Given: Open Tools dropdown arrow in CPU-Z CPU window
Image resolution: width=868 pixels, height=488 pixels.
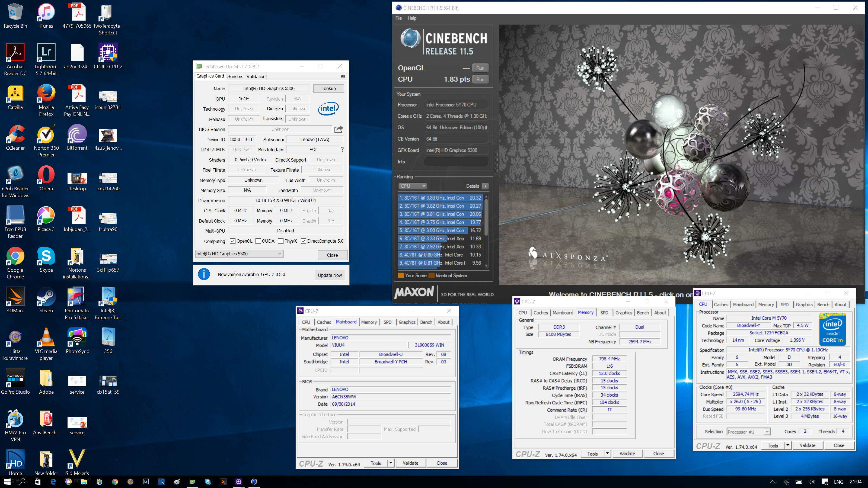Looking at the screenshot, I should point(788,445).
